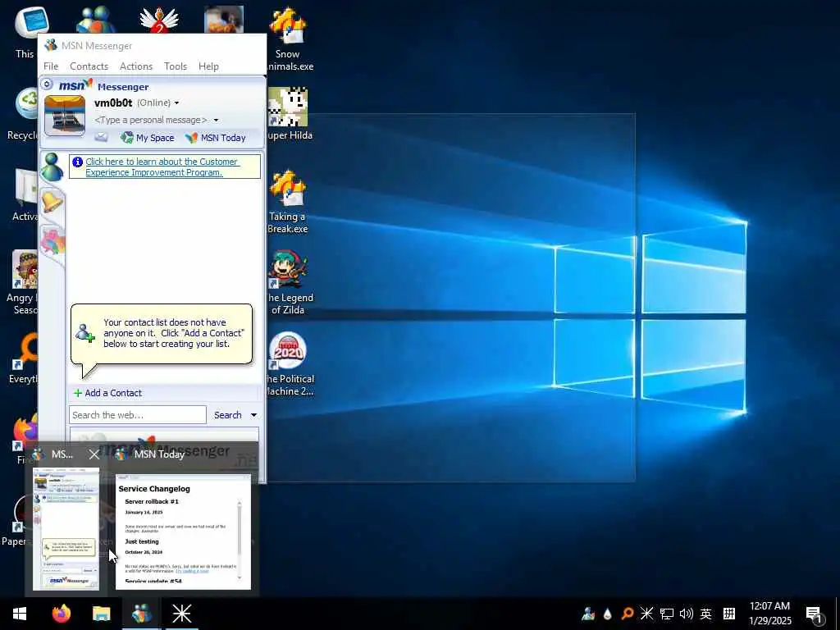The height and width of the screenshot is (630, 840).
Task: Select The Political Machine 2020 desktop icon
Action: (x=288, y=364)
